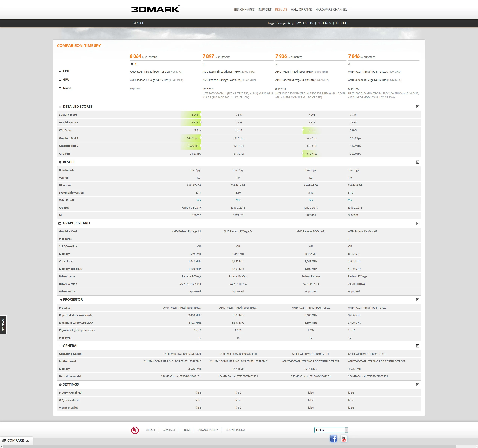Expand the COMPARE panel arrow

coord(27,440)
